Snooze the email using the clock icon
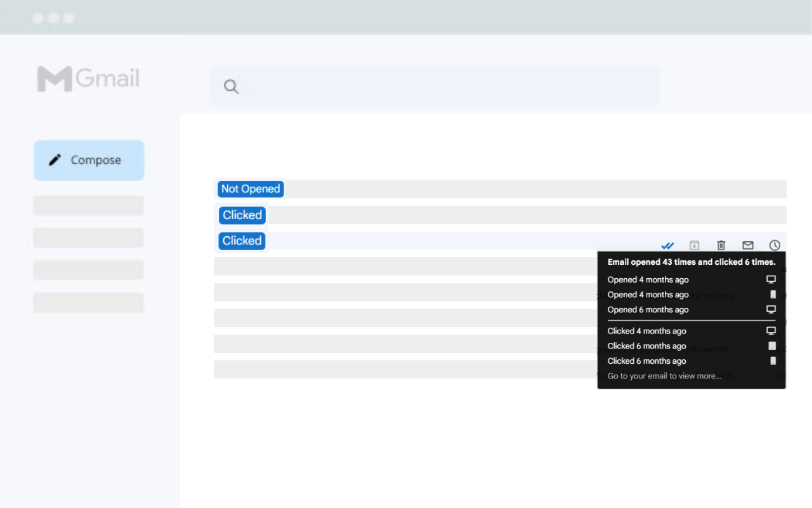The image size is (812, 508). (x=774, y=245)
